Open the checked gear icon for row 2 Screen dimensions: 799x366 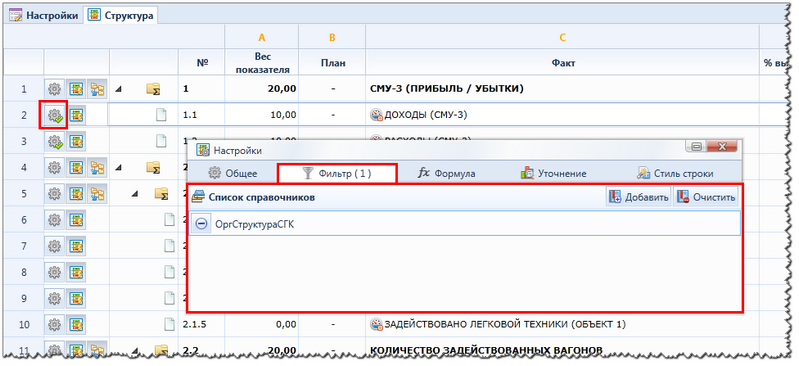tap(55, 115)
